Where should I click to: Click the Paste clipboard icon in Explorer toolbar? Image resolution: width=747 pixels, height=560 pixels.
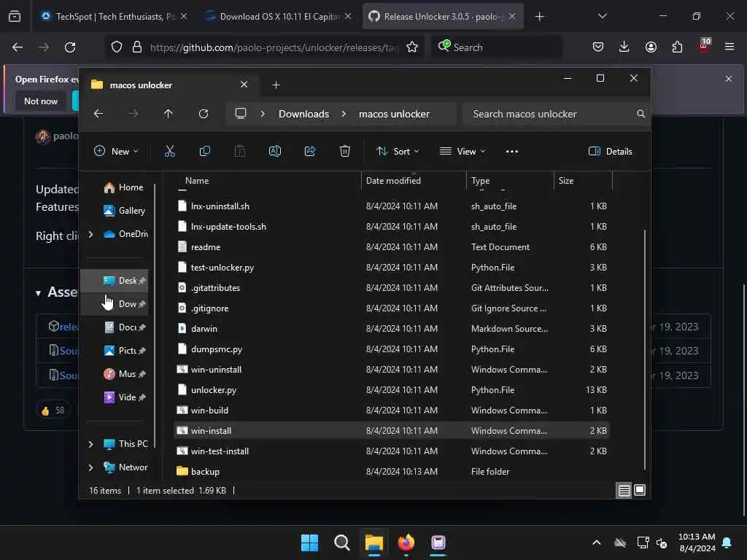pos(239,152)
